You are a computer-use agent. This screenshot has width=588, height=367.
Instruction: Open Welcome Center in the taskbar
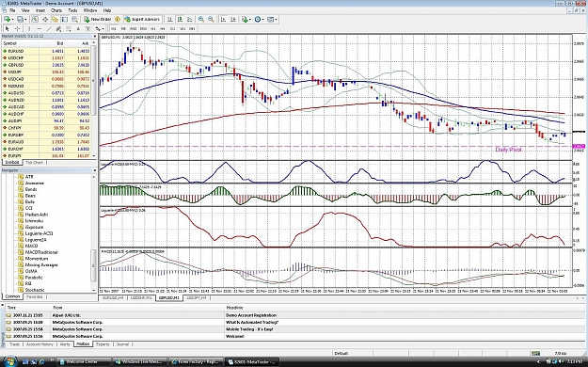[x=85, y=361]
